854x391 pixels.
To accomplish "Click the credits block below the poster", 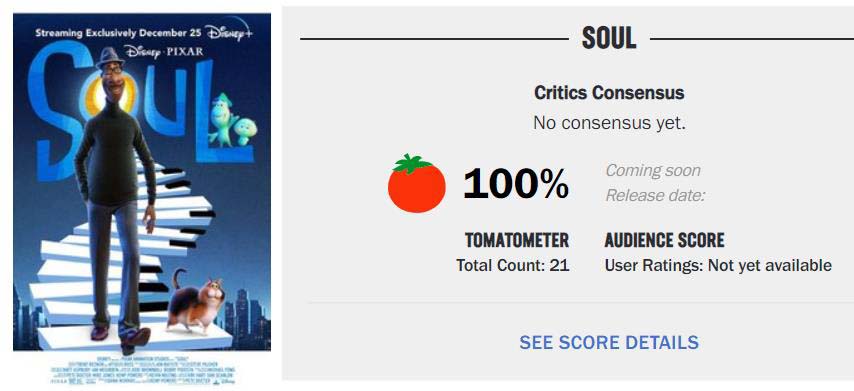I will point(142,370).
